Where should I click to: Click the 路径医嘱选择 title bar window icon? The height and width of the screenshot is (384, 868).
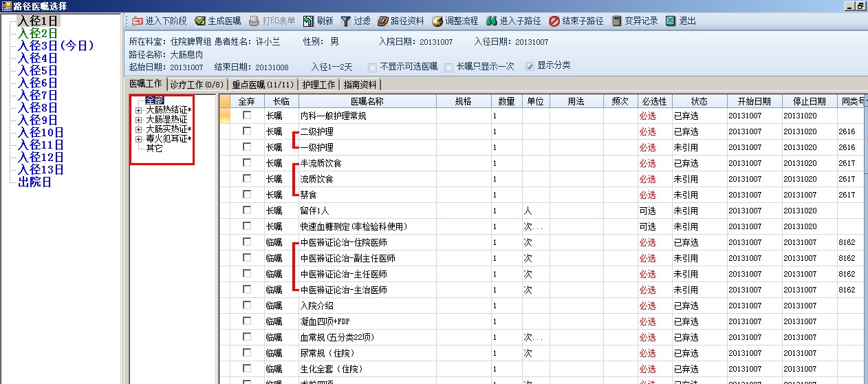pyautogui.click(x=6, y=6)
